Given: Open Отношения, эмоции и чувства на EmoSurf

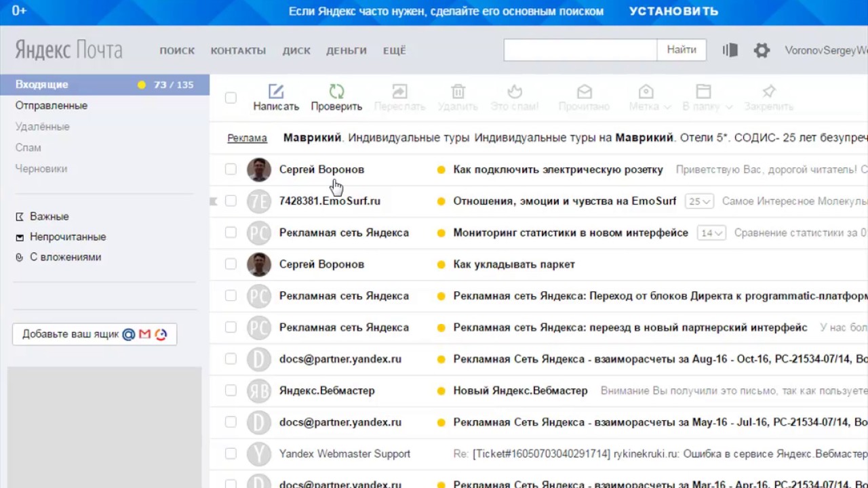Looking at the screenshot, I should (x=565, y=201).
